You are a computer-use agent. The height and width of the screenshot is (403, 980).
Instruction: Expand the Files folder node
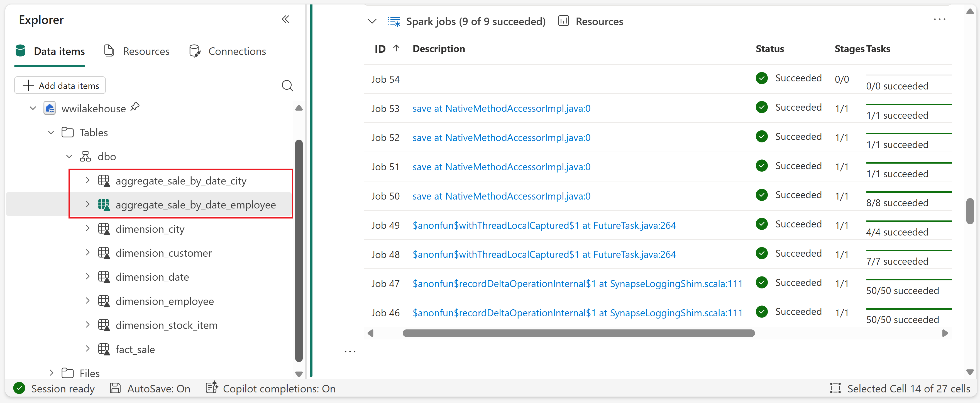pos(51,373)
